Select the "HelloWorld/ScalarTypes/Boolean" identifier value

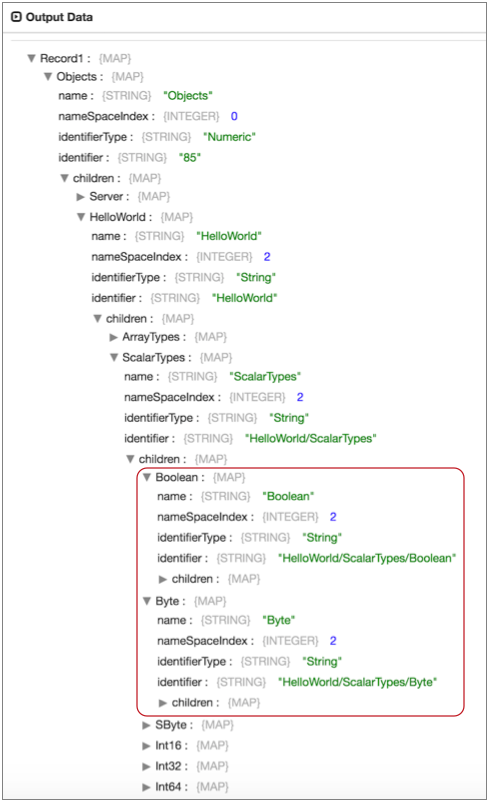(x=367, y=558)
